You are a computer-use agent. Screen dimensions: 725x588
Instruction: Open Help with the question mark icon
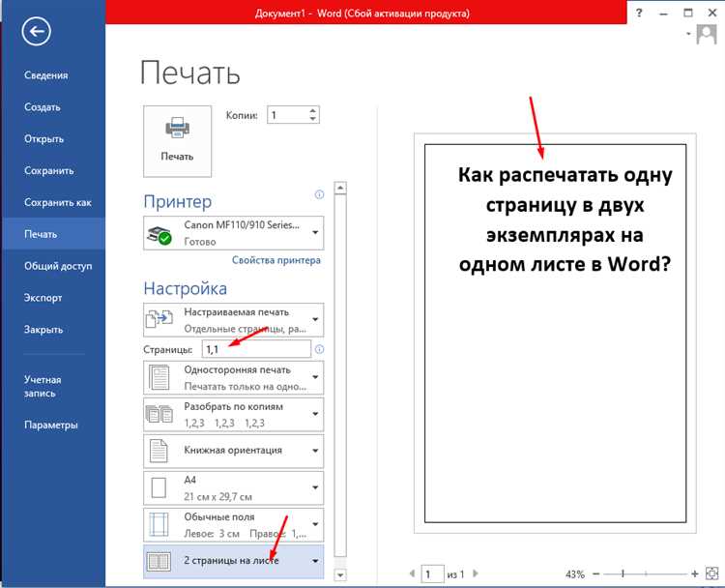point(639,13)
